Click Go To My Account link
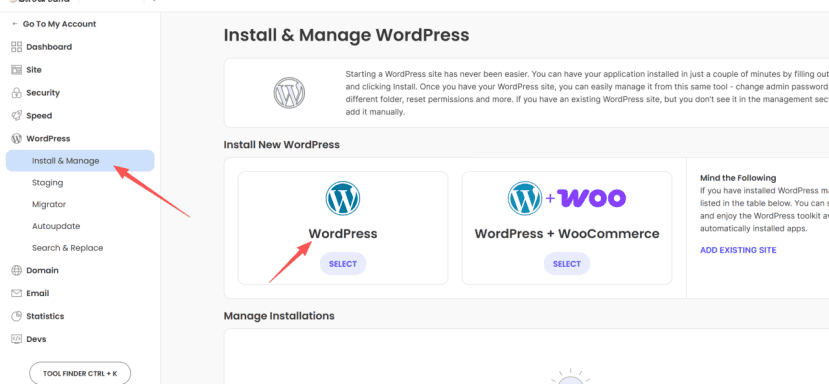 pyautogui.click(x=59, y=24)
